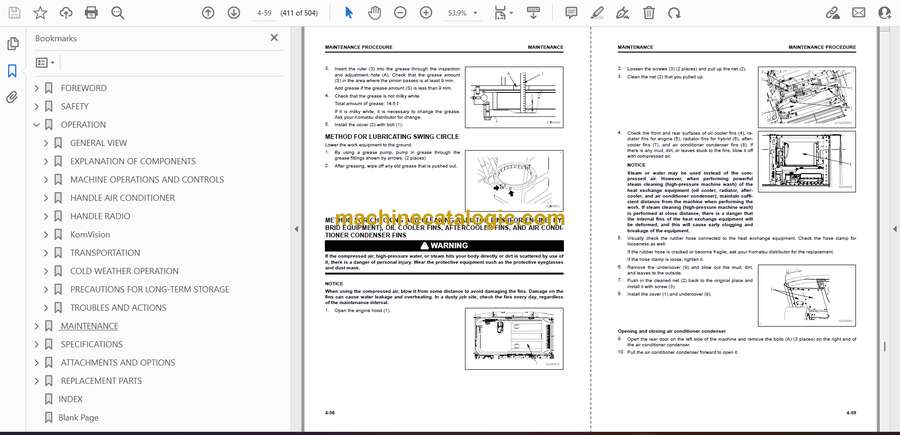The width and height of the screenshot is (900, 435).
Task: Select the OPERATION bookmark
Action: [83, 125]
